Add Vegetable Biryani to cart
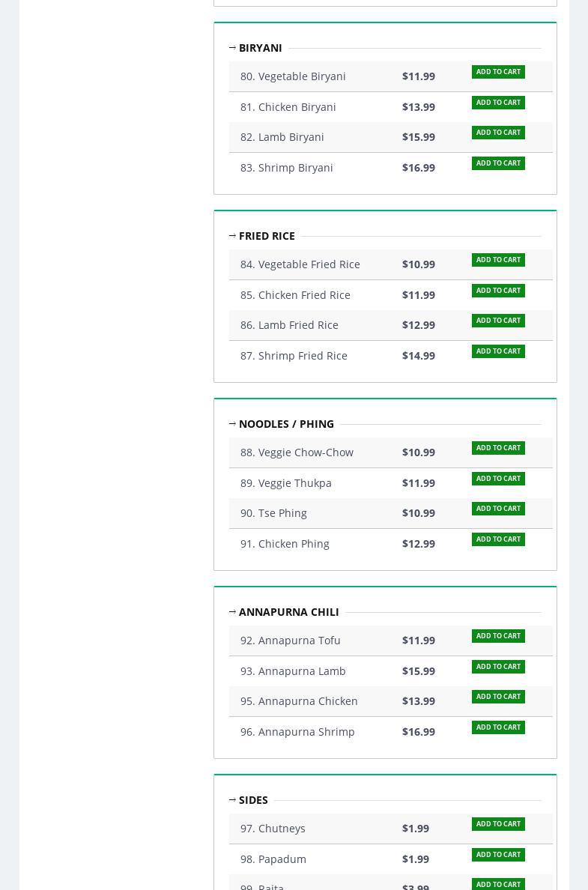588x890 pixels. click(498, 72)
